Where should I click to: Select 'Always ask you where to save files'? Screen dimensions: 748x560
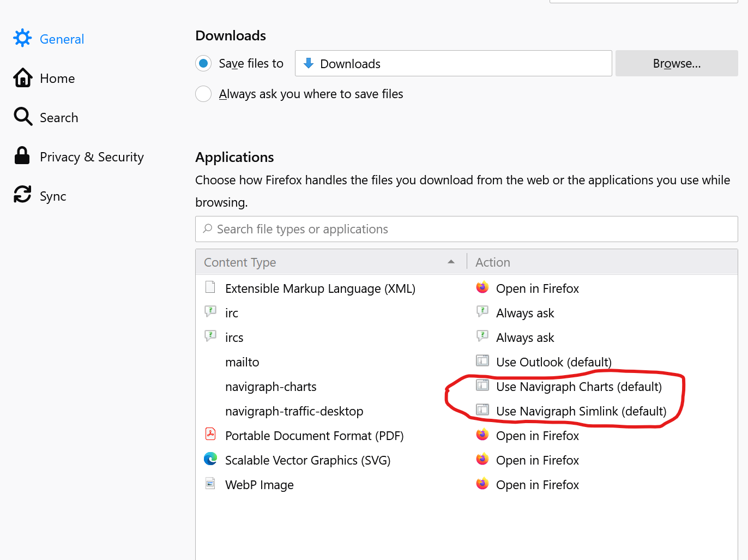(x=203, y=94)
